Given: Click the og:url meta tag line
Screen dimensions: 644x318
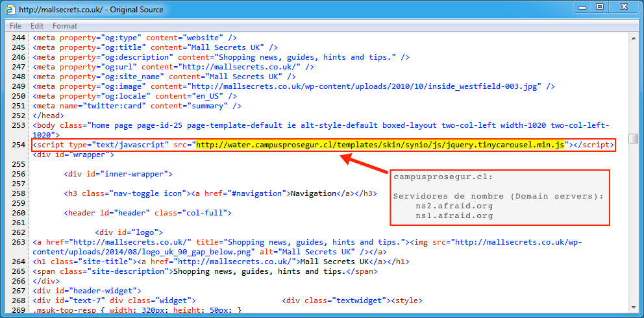Looking at the screenshot, I should 173,67.
